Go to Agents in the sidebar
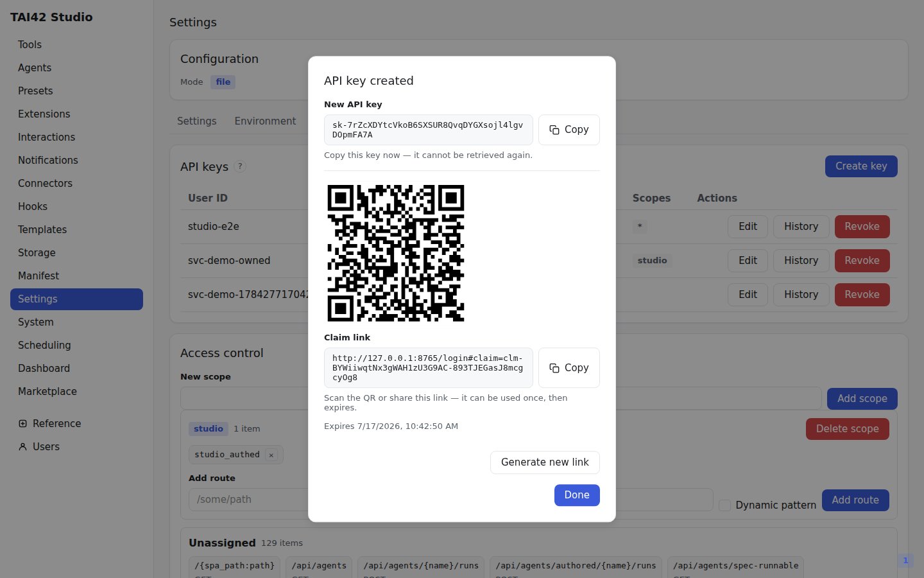 (76, 68)
